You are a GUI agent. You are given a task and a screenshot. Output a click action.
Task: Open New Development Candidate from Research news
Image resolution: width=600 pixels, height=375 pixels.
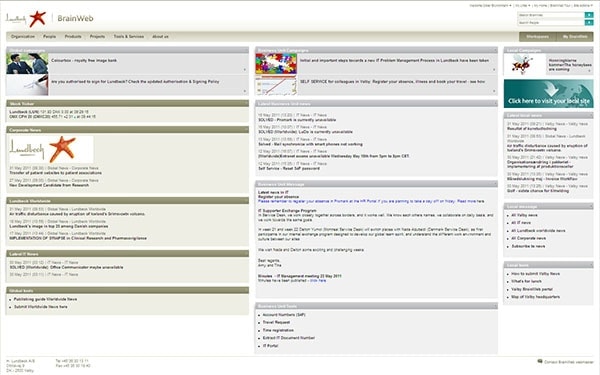49,185
